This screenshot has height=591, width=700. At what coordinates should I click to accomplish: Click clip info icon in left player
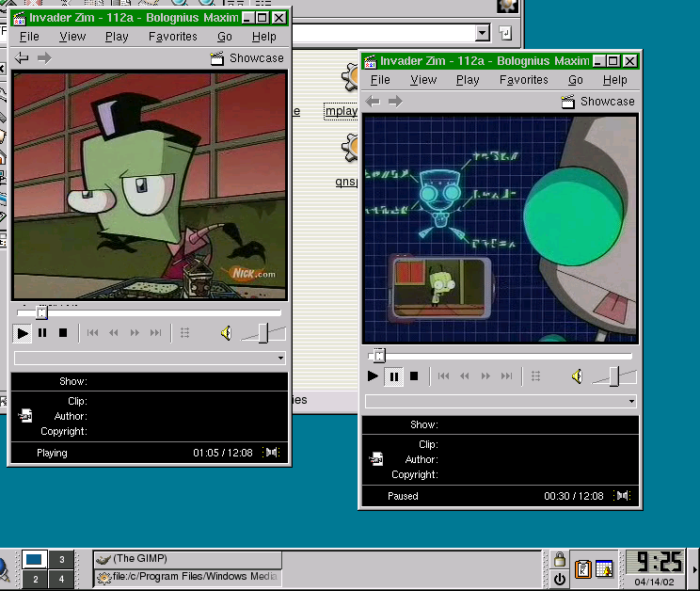pyautogui.click(x=25, y=416)
